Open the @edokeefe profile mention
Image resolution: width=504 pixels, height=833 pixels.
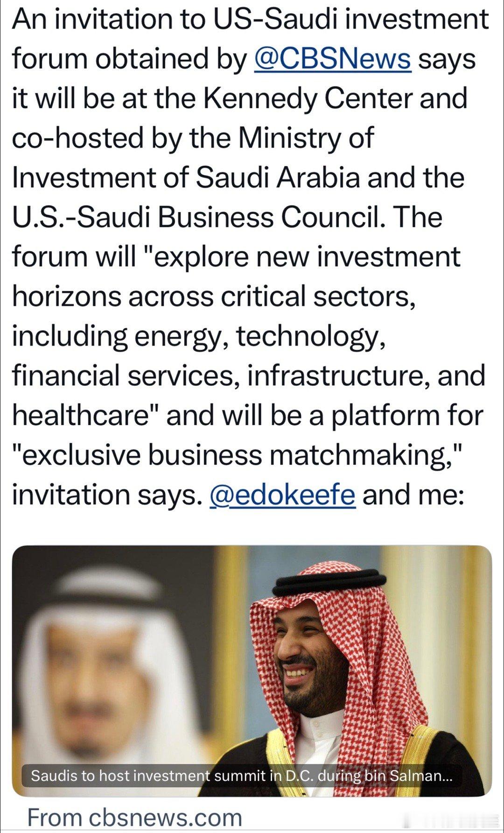[282, 494]
